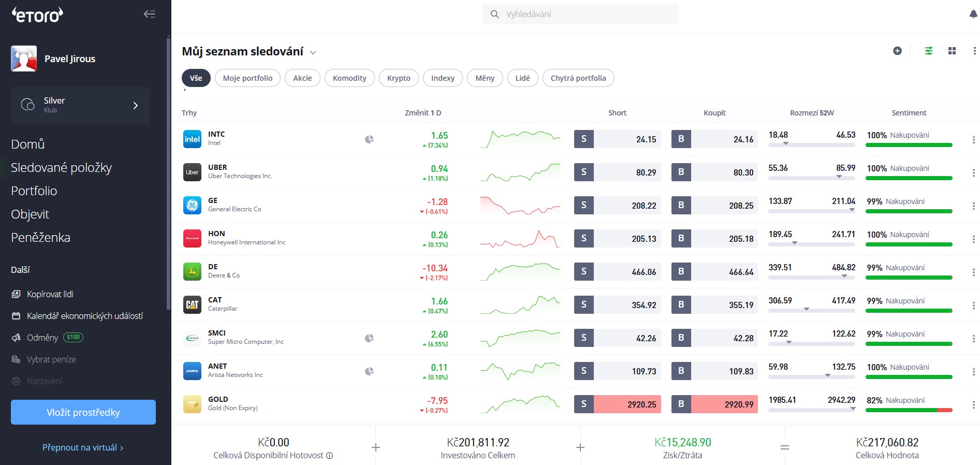The height and width of the screenshot is (465, 980).
Task: Open row options menu for INTC
Action: point(973,140)
